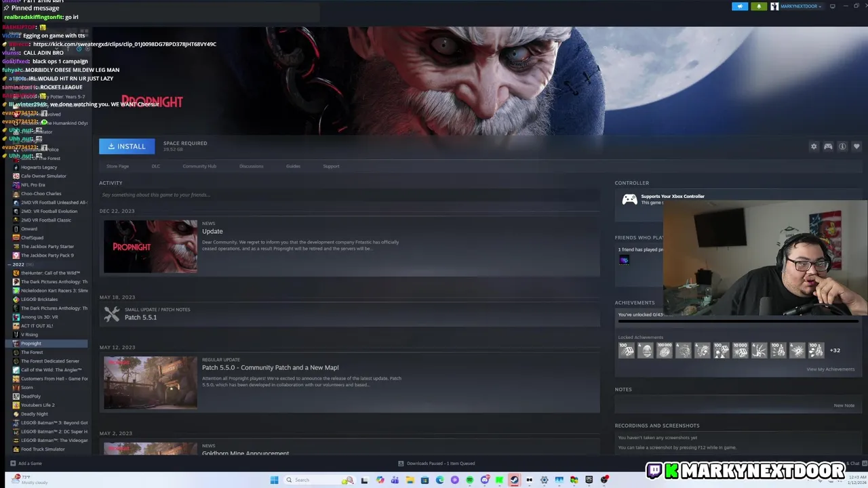Expand MARKYNEXTDOOR account dropdown
Image resolution: width=868 pixels, height=488 pixels.
800,6
